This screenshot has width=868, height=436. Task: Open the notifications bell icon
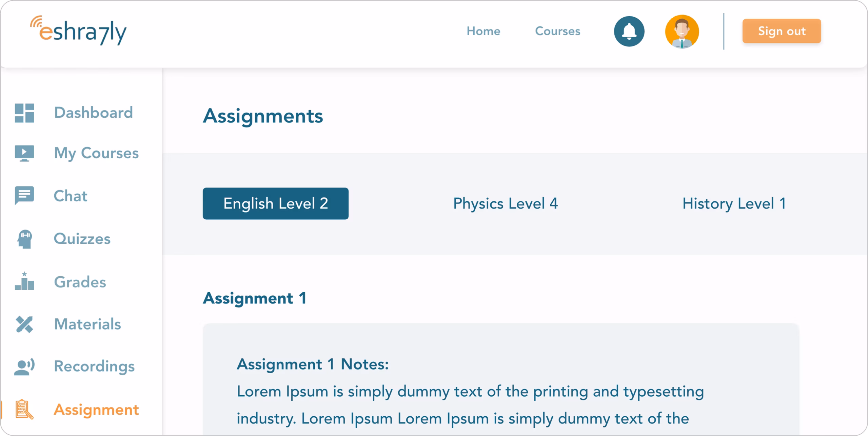pos(629,31)
